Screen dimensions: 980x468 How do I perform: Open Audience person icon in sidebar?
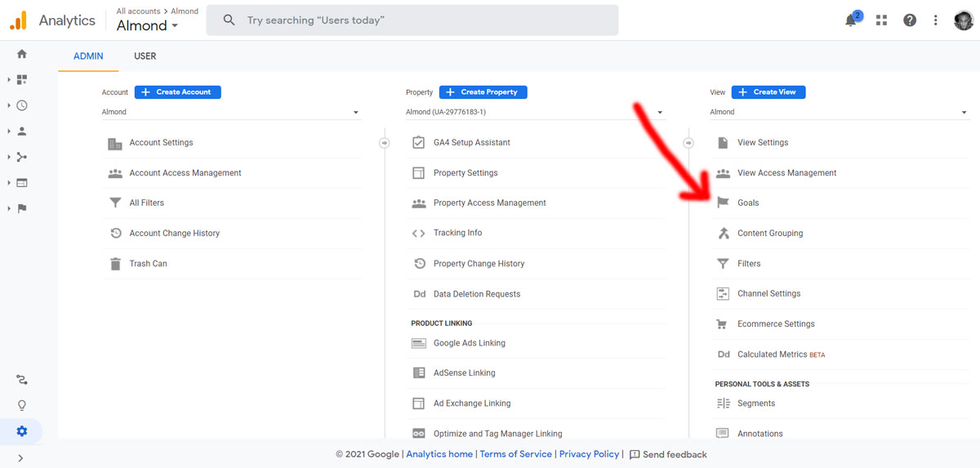coord(22,131)
